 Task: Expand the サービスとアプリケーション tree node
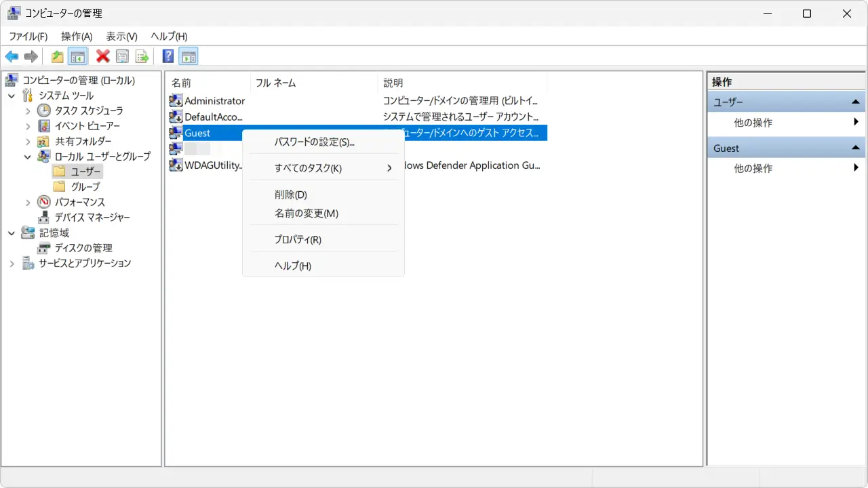[x=12, y=263]
